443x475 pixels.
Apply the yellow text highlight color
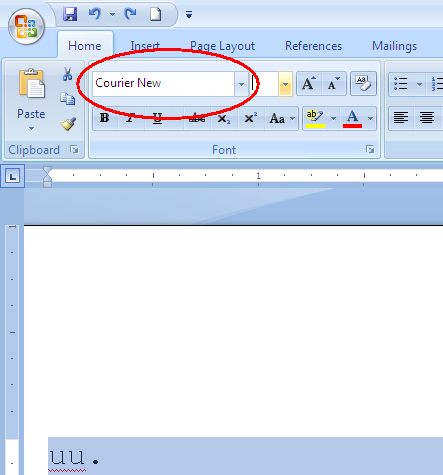[x=315, y=119]
